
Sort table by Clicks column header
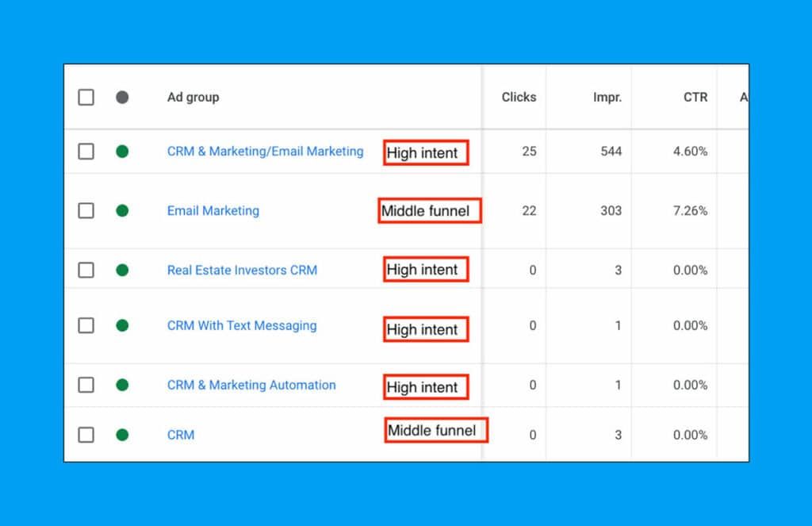click(519, 97)
